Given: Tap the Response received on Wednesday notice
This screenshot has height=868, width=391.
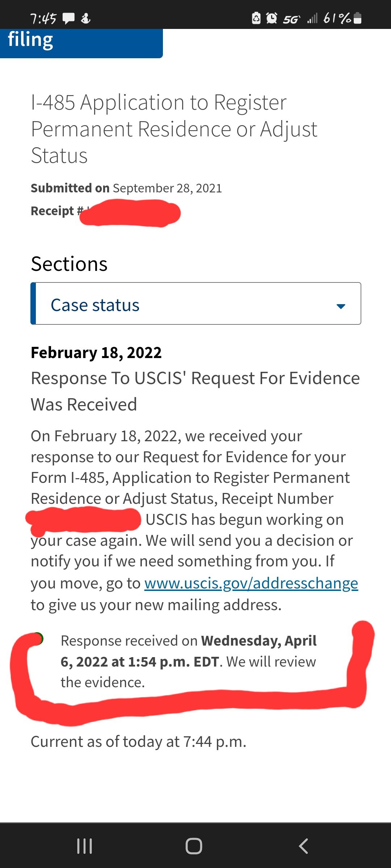Looking at the screenshot, I should (x=188, y=661).
